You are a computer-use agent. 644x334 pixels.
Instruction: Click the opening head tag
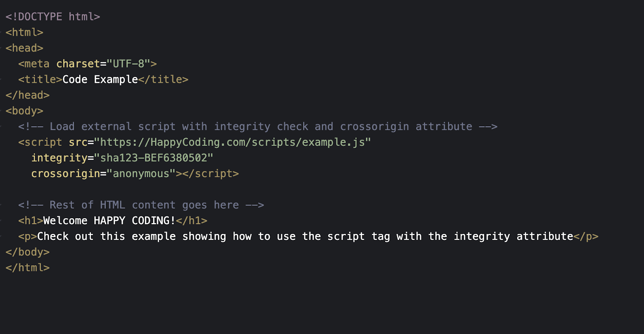(25, 48)
